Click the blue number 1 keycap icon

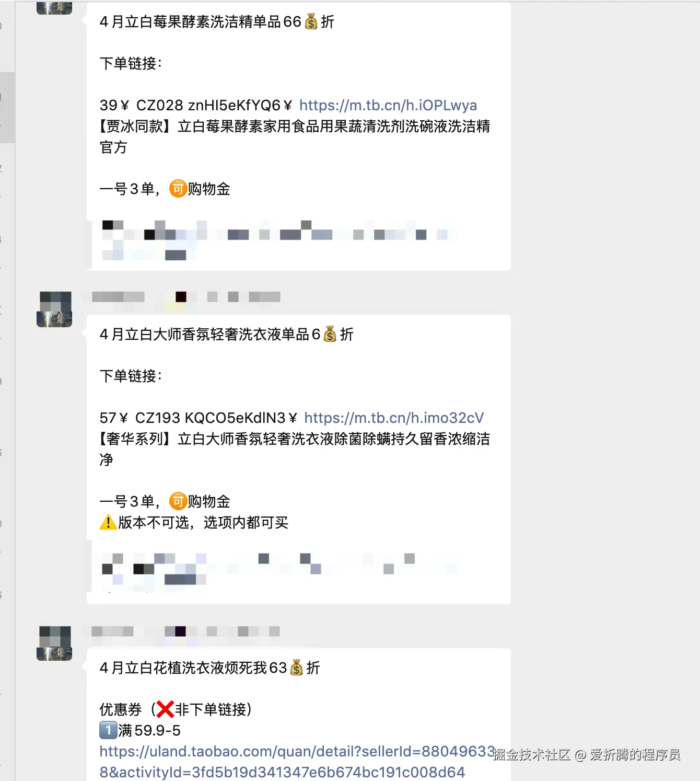point(108,730)
